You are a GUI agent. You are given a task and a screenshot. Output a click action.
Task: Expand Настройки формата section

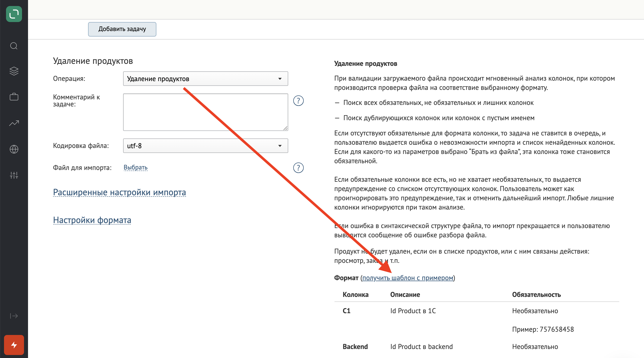coord(92,220)
